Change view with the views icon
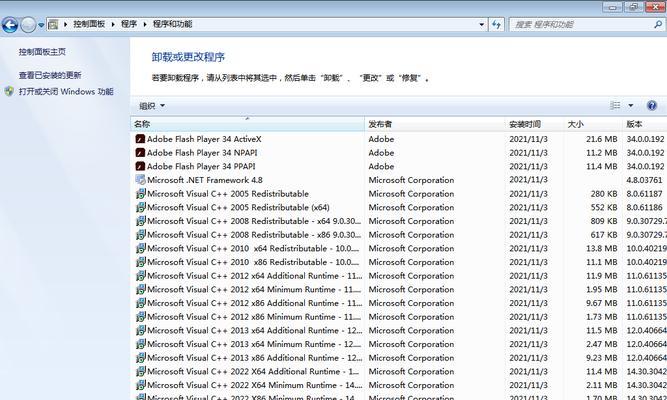 [x=615, y=106]
